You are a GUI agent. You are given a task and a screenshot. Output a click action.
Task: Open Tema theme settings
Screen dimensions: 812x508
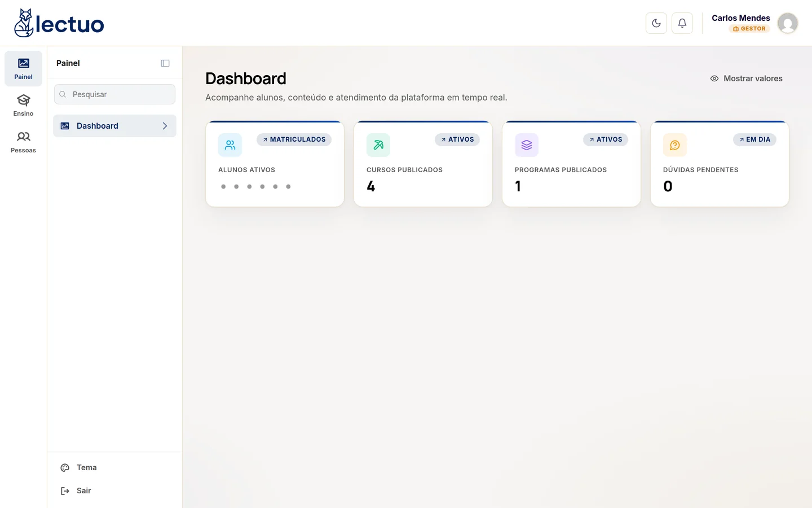114,467
